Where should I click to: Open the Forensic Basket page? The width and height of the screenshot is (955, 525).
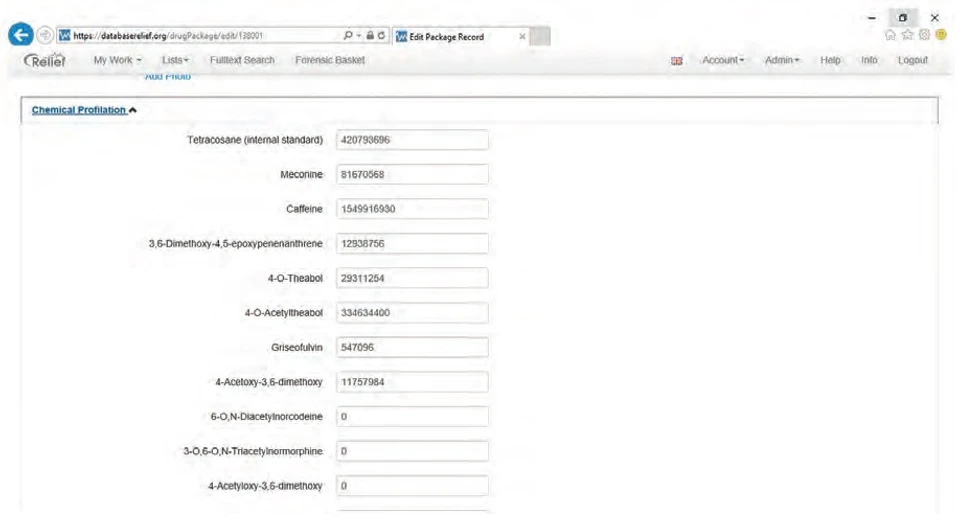pyautogui.click(x=330, y=61)
